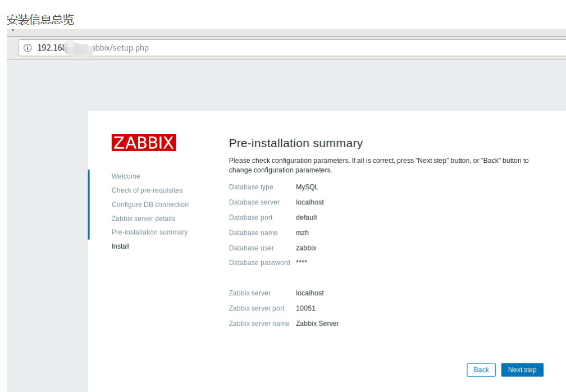
Task: Select the Configure DB connection step
Action: (150, 204)
